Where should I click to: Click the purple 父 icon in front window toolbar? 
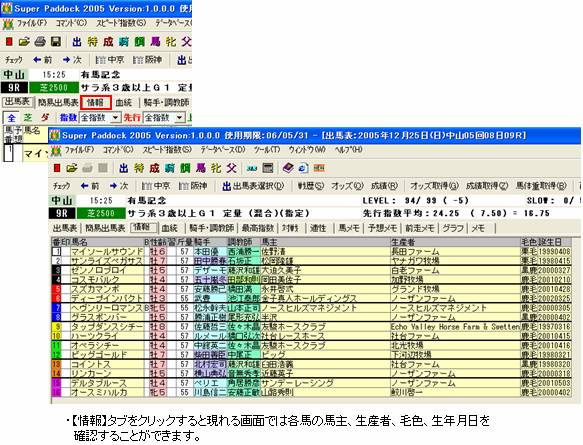click(x=232, y=168)
